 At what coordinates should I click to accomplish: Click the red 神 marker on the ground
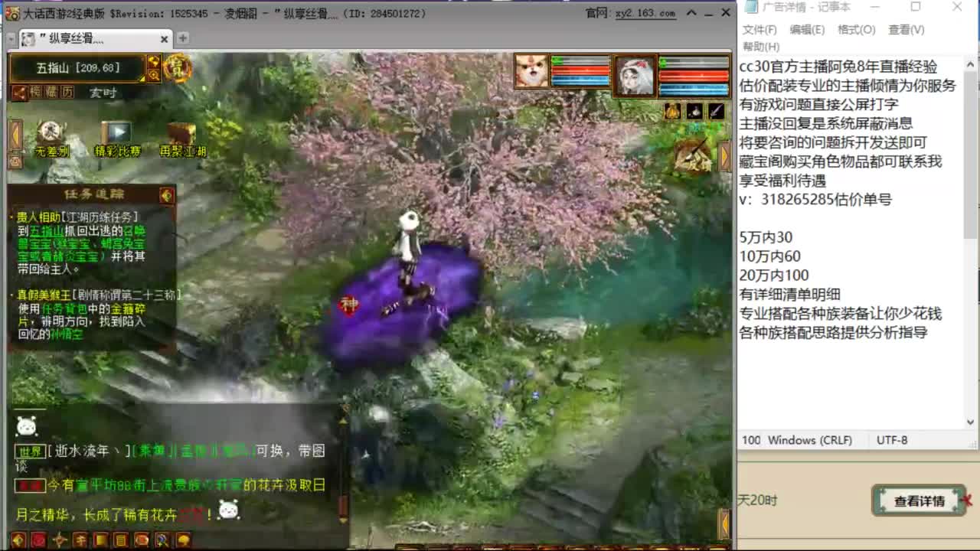coord(349,305)
